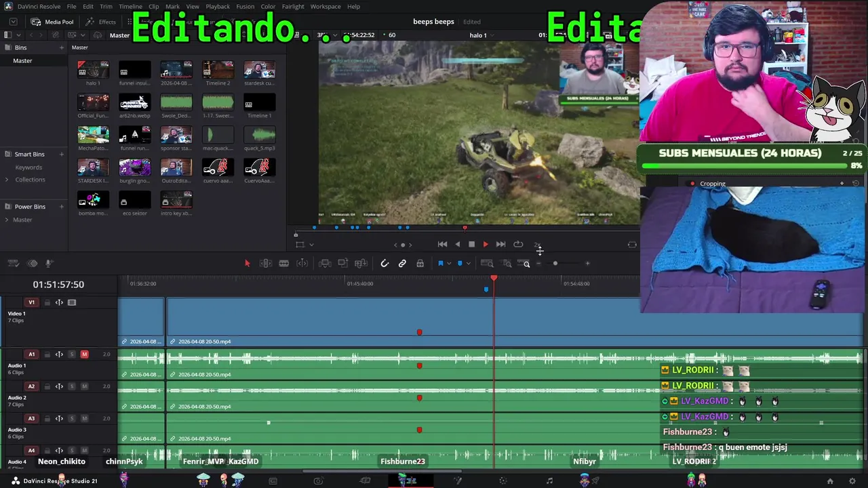Switch to the Fairlight page music-note icon
This screenshot has height=488, width=868.
tap(549, 481)
